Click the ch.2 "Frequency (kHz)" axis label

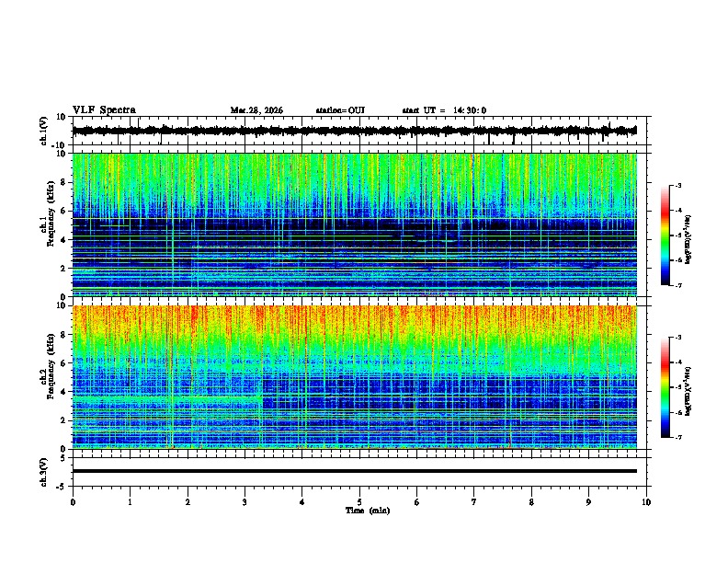pos(51,365)
